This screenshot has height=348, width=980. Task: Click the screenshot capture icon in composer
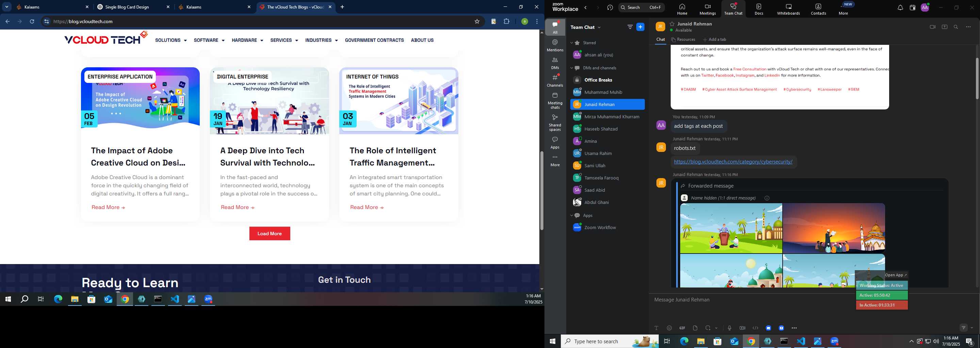coord(708,328)
